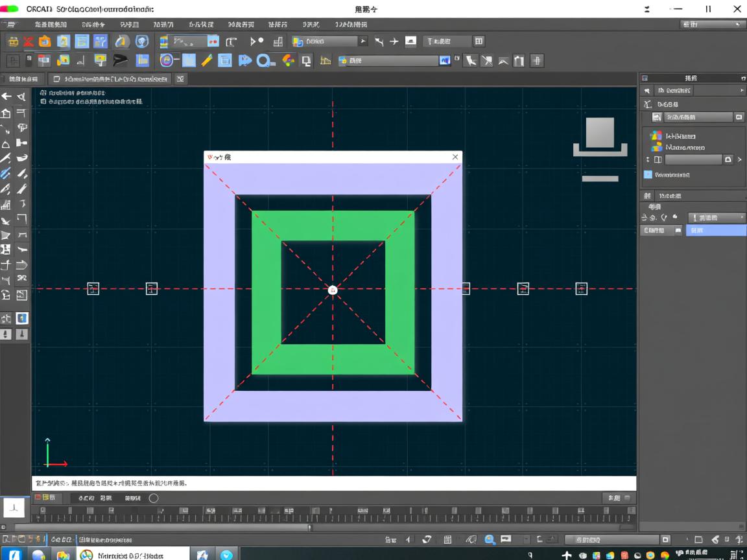Select the blue diagonal stripes tool in left palette

[x=6, y=173]
